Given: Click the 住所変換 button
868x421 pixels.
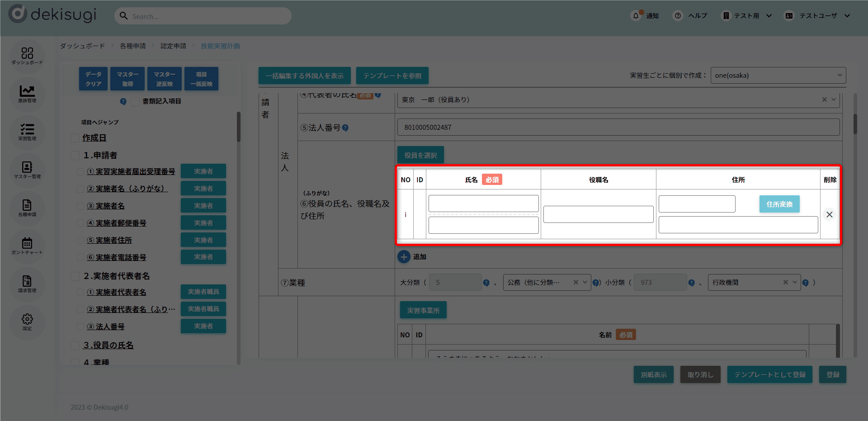Looking at the screenshot, I should [x=779, y=204].
